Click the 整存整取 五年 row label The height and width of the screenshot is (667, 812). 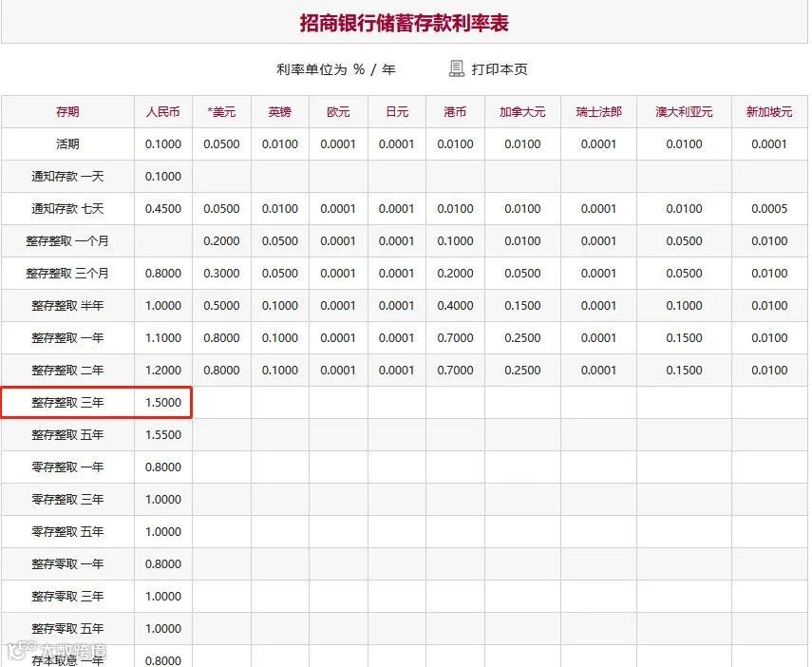(x=67, y=435)
